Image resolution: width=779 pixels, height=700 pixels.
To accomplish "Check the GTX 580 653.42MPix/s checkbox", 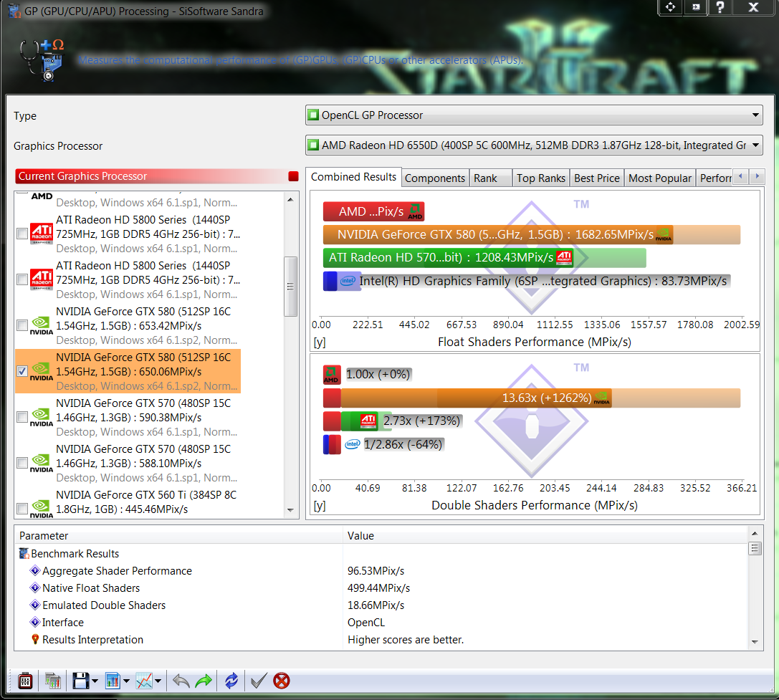I will coord(22,325).
